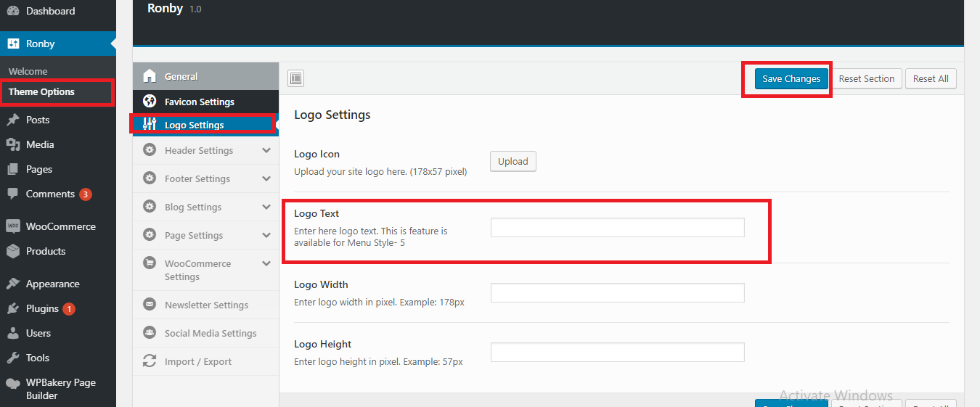Open Social Media Settings section

pyautogui.click(x=206, y=333)
